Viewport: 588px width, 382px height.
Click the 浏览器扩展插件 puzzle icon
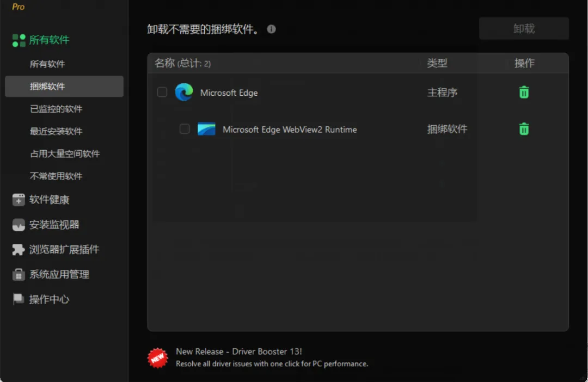click(x=19, y=250)
